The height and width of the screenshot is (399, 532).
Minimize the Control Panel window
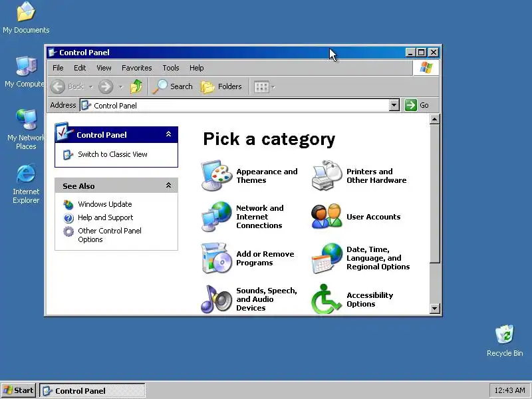pos(410,53)
